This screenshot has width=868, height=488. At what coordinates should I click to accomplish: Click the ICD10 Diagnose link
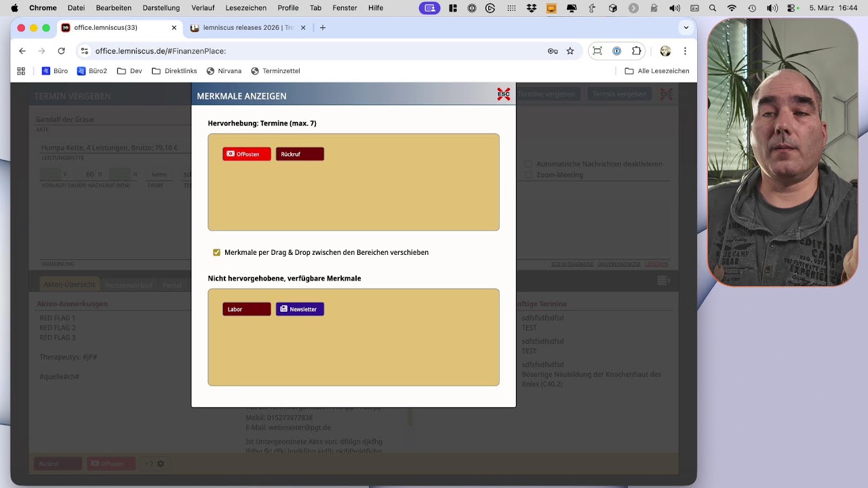click(x=572, y=264)
